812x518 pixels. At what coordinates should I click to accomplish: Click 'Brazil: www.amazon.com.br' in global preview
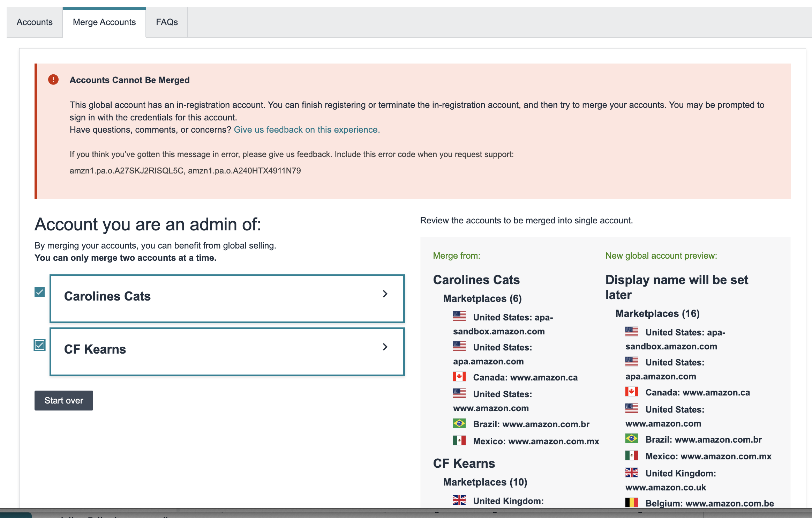(x=704, y=439)
